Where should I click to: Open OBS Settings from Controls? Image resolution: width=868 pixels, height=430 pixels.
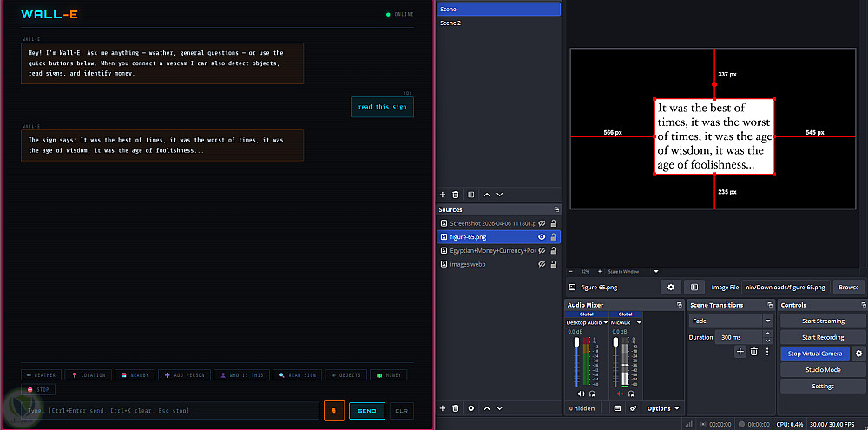[x=823, y=386]
